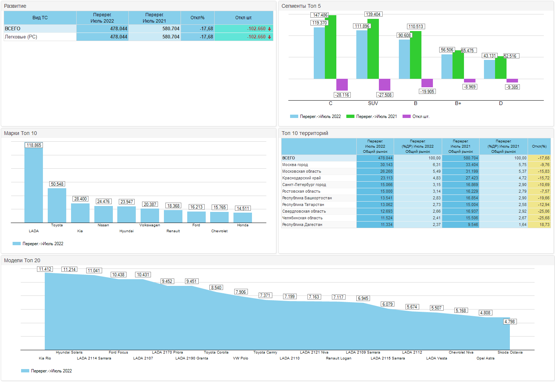The height and width of the screenshot is (392, 555).
Task: Select Челябинская область row
Action: pos(416,218)
